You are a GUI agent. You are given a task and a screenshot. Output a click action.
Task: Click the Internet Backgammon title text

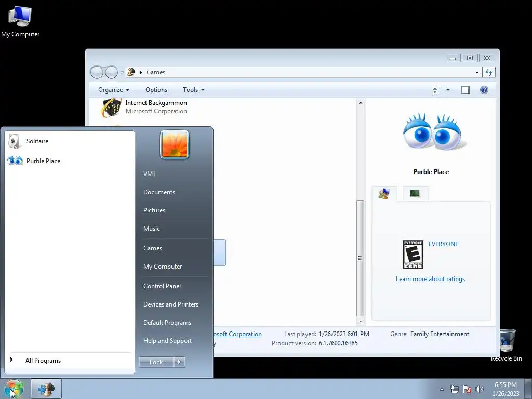(156, 103)
